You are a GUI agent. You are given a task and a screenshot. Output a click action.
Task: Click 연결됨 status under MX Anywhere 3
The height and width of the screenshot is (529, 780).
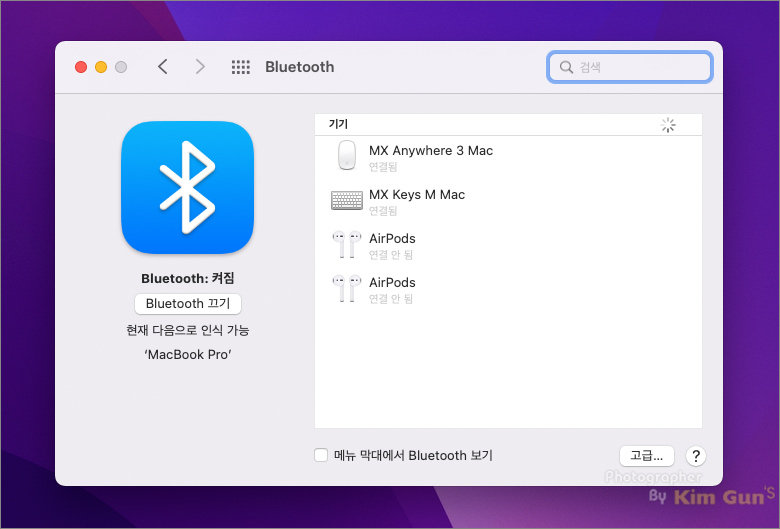pyautogui.click(x=383, y=167)
